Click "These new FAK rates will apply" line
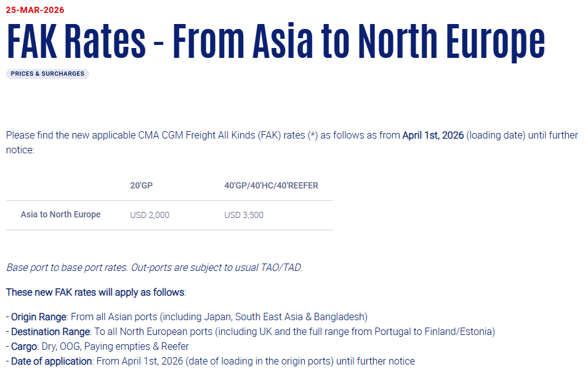 coord(95,292)
